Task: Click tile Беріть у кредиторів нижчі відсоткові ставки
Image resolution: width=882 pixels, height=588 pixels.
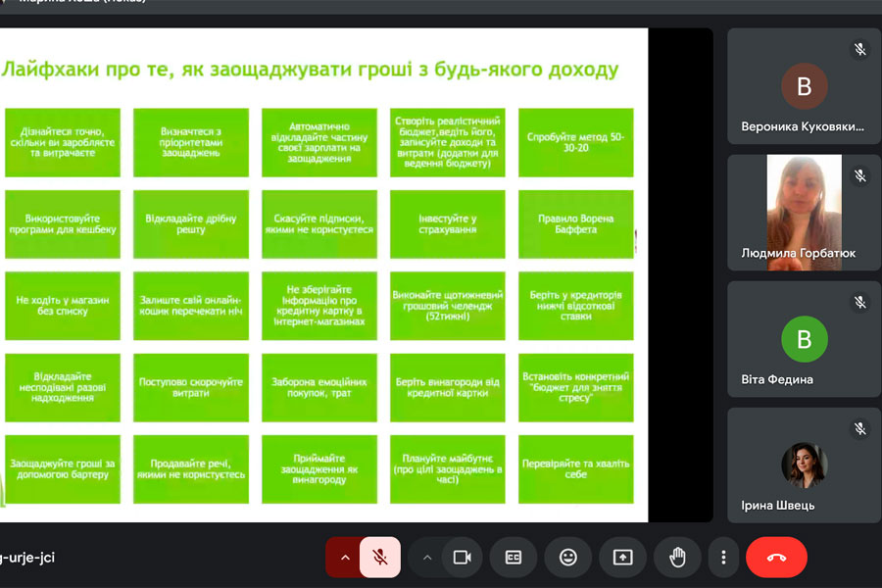Action: pyautogui.click(x=575, y=306)
